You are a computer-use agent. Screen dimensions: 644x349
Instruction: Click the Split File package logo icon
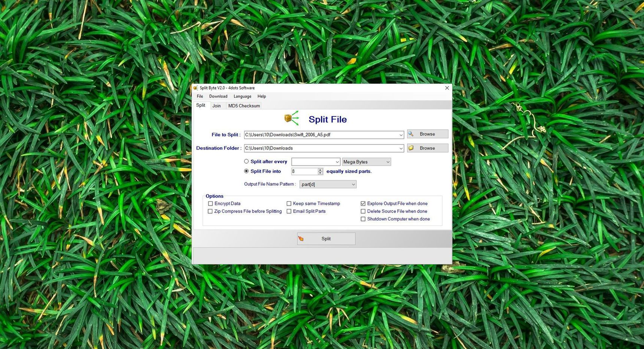pyautogui.click(x=292, y=118)
